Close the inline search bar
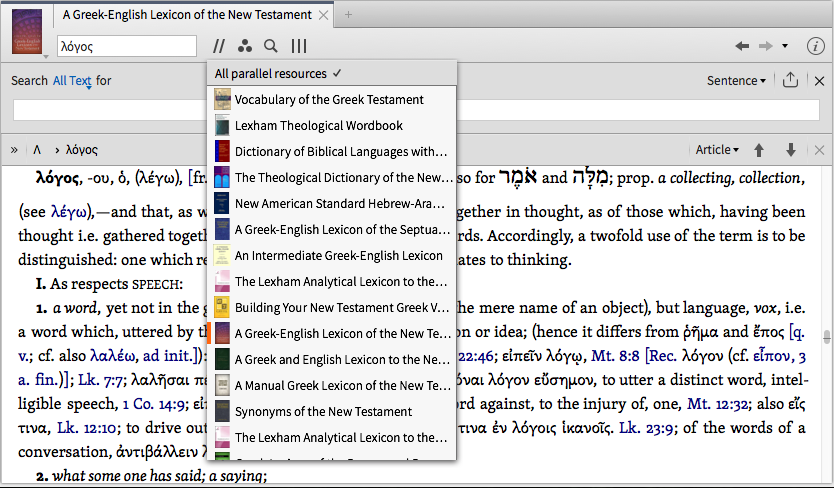Viewport: 834px width, 488px height. tap(820, 81)
